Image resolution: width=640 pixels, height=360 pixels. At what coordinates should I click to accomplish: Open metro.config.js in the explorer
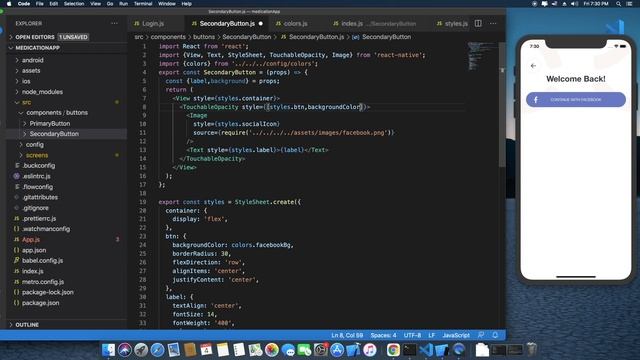pos(43,282)
